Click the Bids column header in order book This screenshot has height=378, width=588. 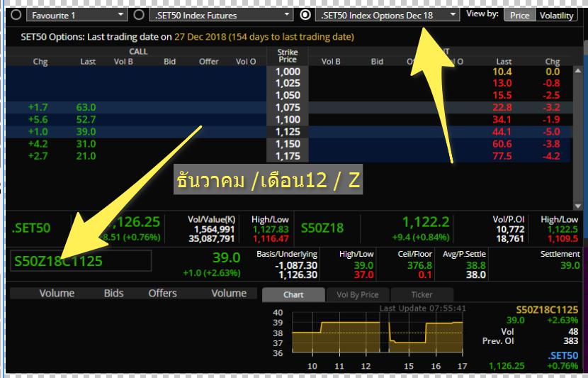(113, 293)
